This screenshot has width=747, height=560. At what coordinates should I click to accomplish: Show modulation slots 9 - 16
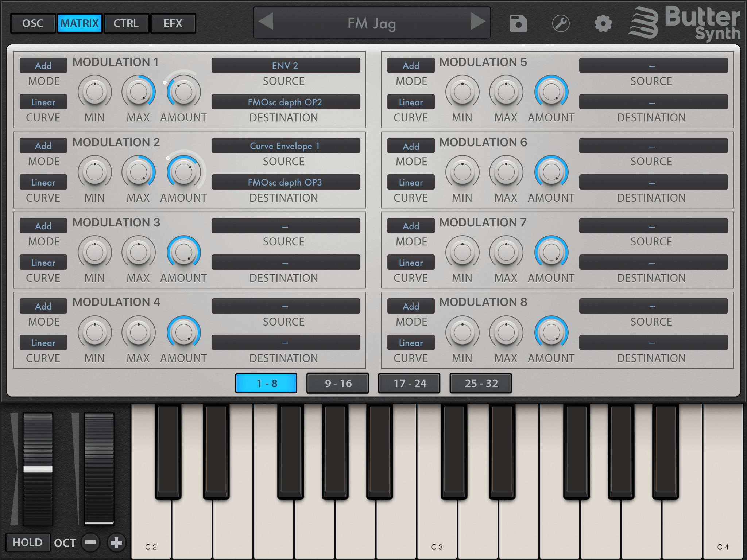[x=338, y=383]
